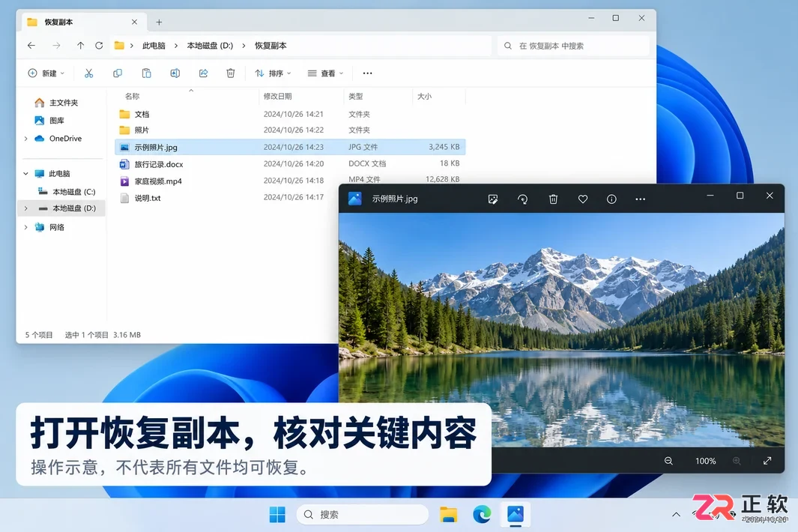Favorite the photo with the heart icon
Viewport: 798px width, 532px height.
point(583,199)
